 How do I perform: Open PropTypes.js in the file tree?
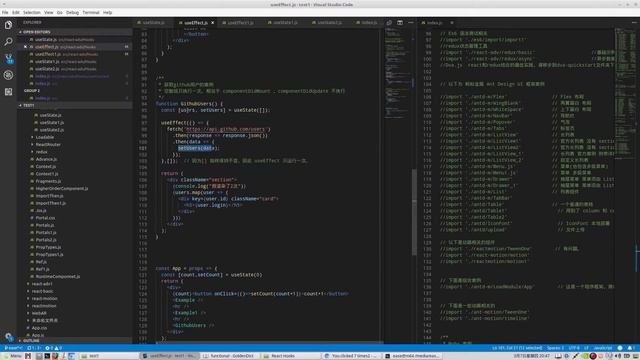coord(49,247)
